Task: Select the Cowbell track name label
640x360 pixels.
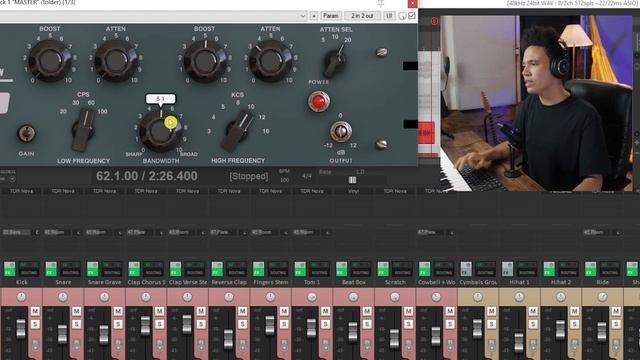Action: tap(436, 282)
